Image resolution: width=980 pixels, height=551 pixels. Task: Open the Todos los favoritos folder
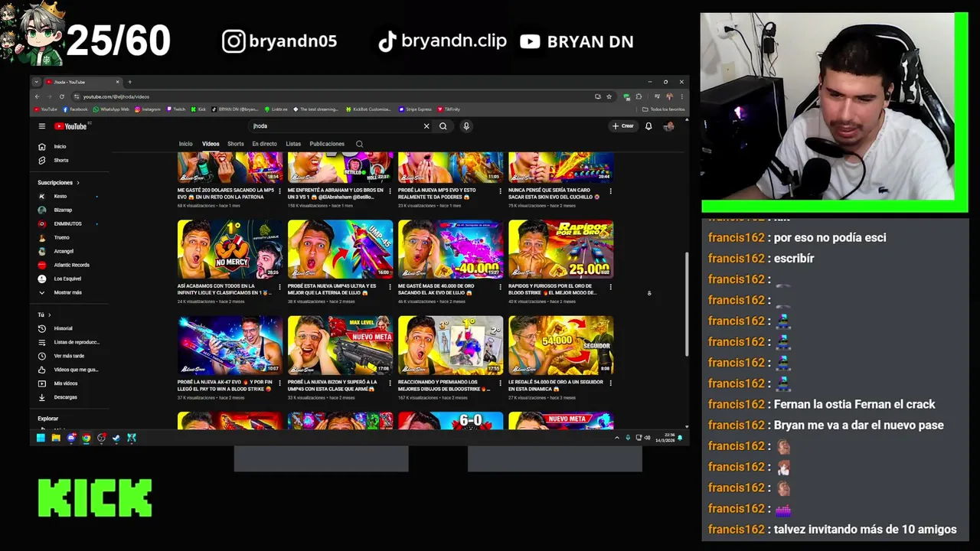point(663,109)
